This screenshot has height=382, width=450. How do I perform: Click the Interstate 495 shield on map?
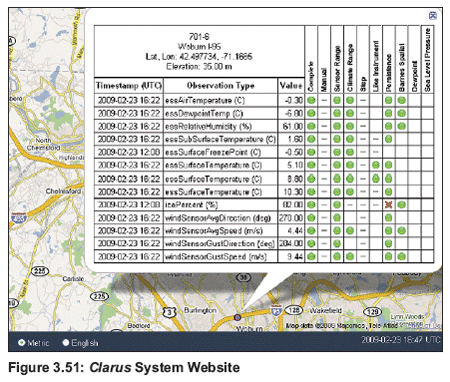[19, 218]
